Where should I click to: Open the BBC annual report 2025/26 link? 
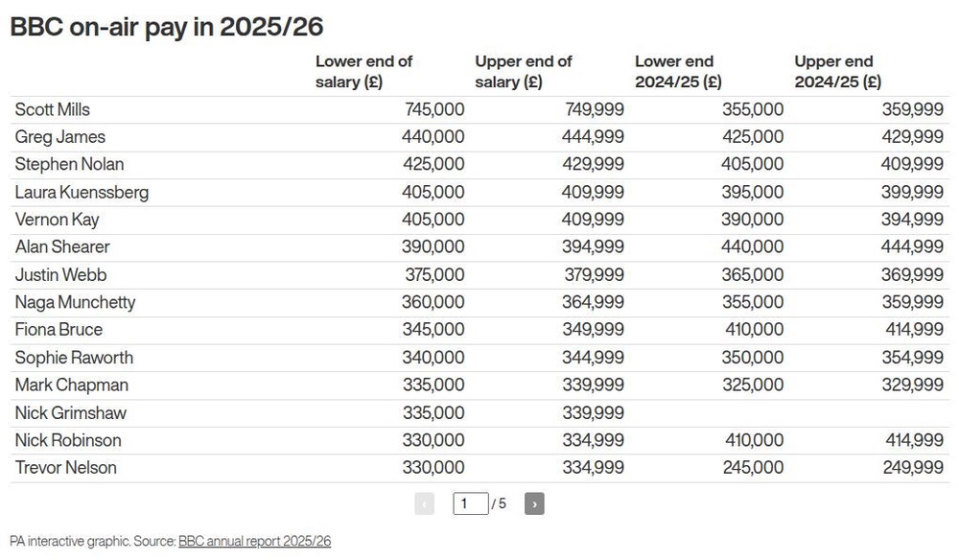(x=254, y=541)
